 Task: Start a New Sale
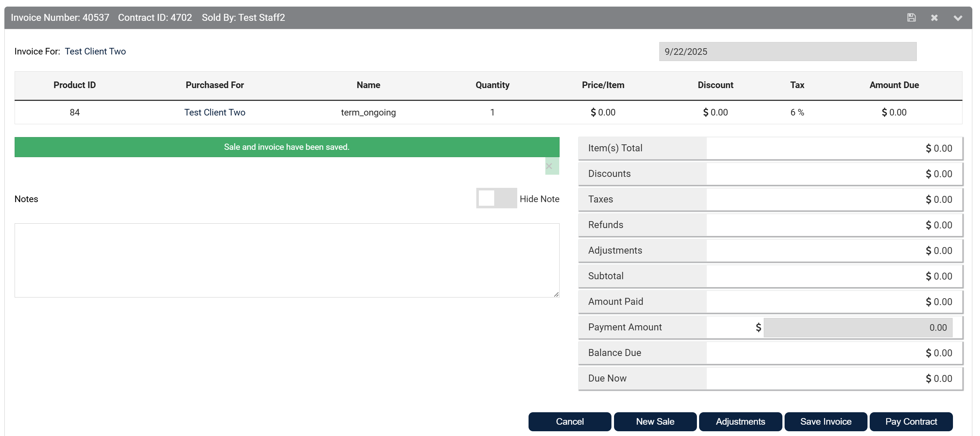(655, 421)
